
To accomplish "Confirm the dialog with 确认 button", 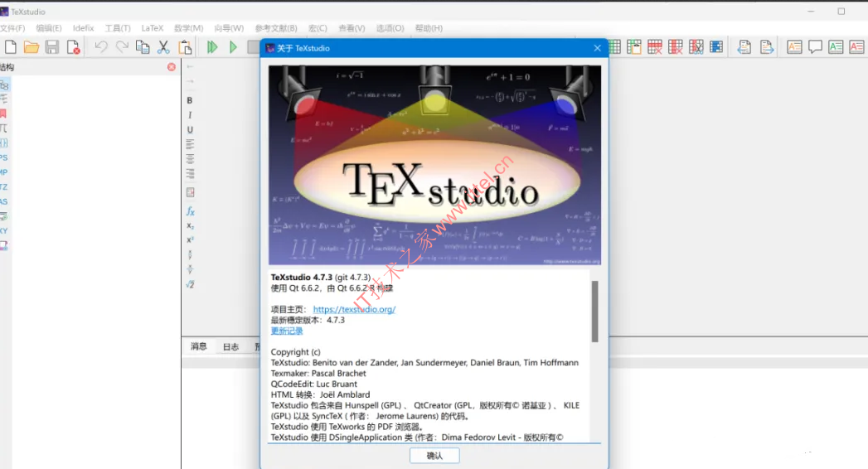I will pyautogui.click(x=434, y=455).
